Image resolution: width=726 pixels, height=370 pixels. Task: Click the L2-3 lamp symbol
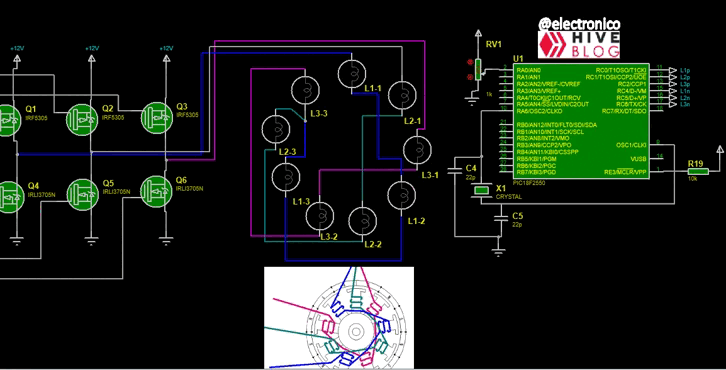(276, 129)
